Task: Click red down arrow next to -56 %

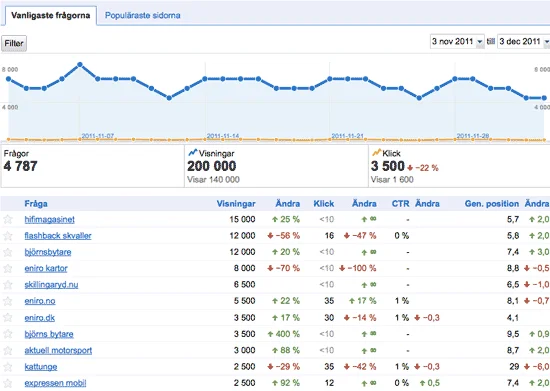Action: coord(270,236)
